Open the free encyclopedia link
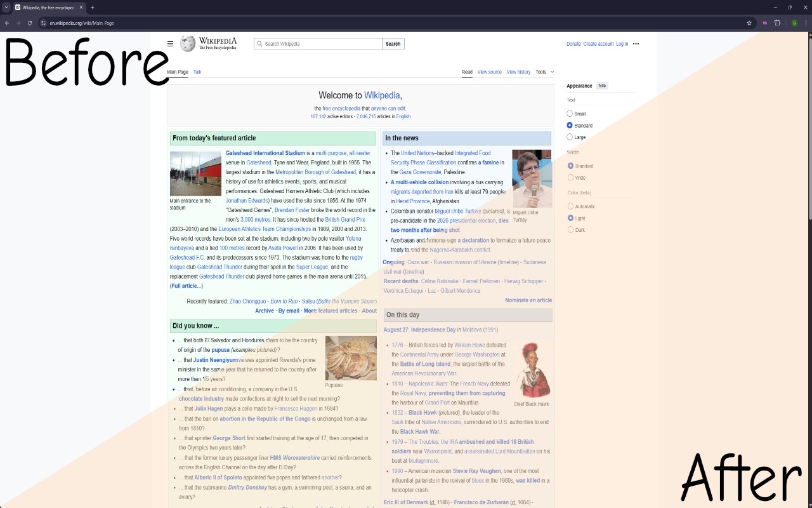Image resolution: width=812 pixels, height=508 pixels. [341, 109]
